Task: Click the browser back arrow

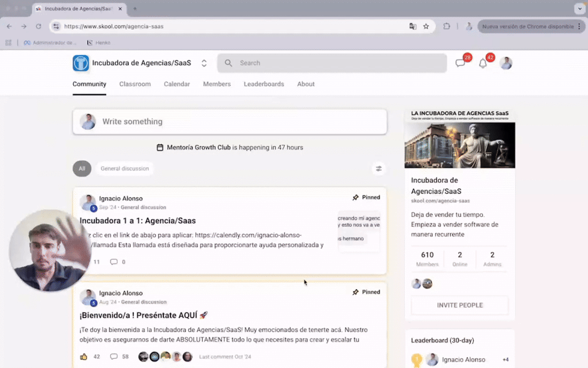Action: [9, 26]
